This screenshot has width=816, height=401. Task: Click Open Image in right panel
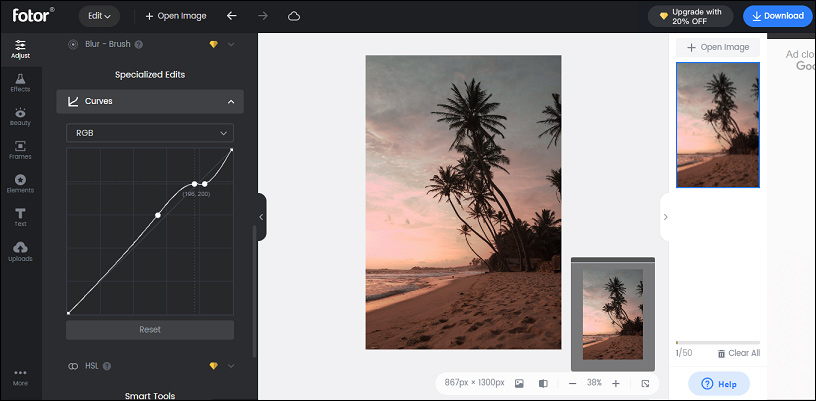click(718, 47)
